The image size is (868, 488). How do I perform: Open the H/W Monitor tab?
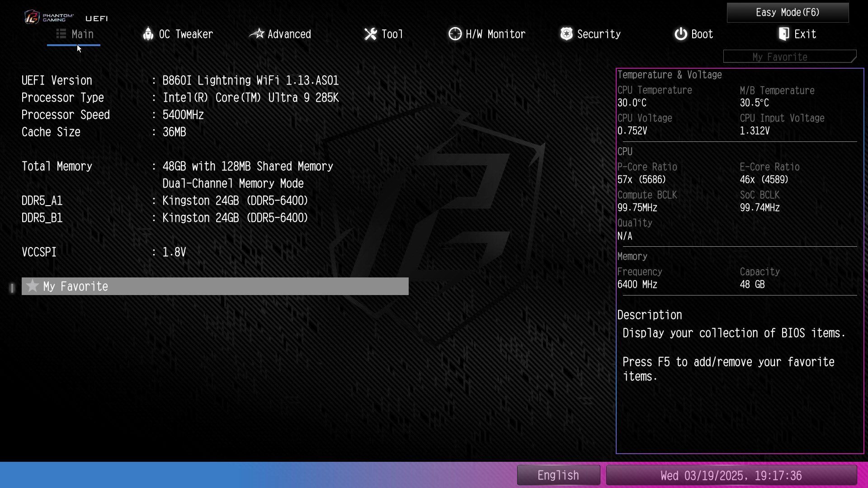click(487, 34)
